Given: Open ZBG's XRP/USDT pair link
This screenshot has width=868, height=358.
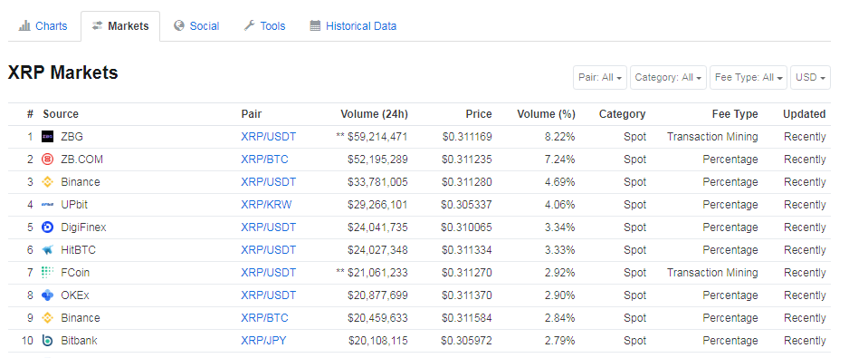Looking at the screenshot, I should click(x=269, y=136).
